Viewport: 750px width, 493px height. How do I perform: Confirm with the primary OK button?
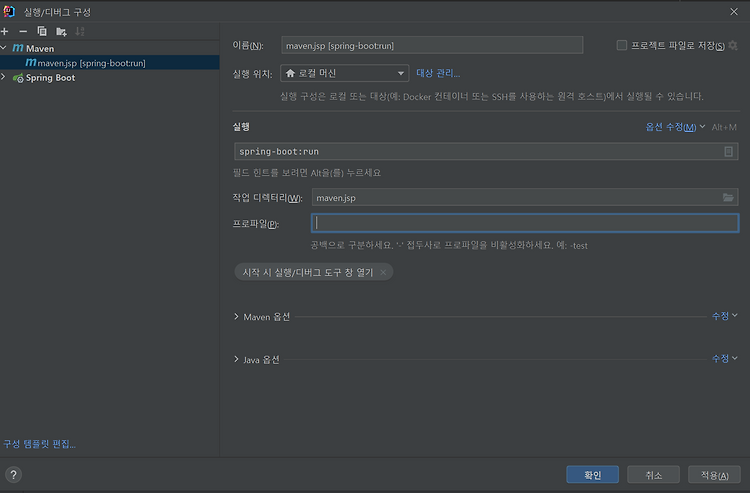593,475
